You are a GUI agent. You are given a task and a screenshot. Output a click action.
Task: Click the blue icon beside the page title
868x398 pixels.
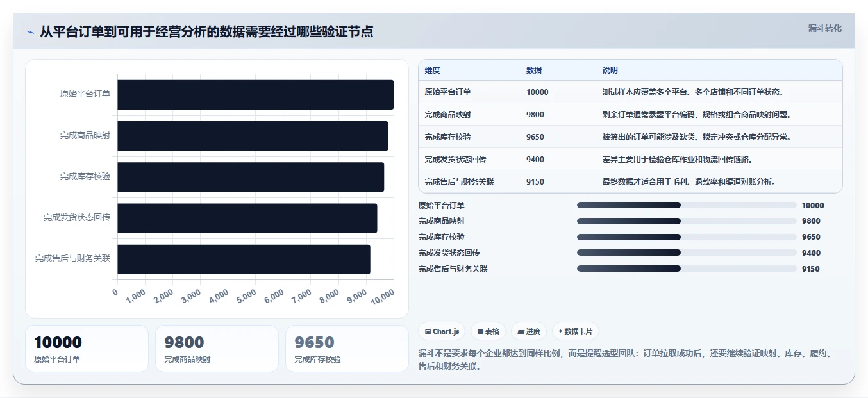(x=30, y=32)
